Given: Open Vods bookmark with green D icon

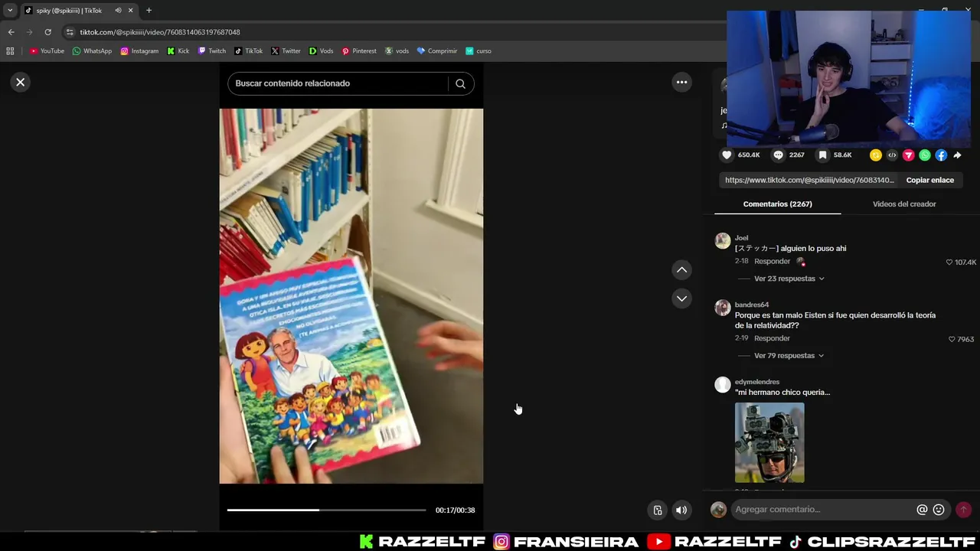Looking at the screenshot, I should pos(321,51).
